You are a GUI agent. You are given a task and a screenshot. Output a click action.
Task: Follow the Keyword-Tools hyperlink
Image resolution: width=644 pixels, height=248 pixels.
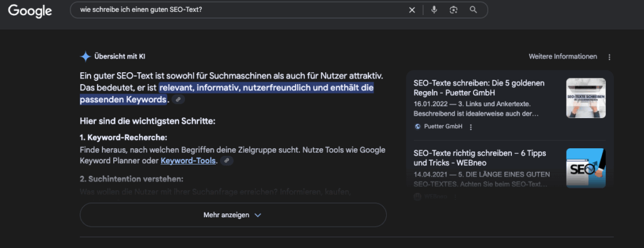188,161
